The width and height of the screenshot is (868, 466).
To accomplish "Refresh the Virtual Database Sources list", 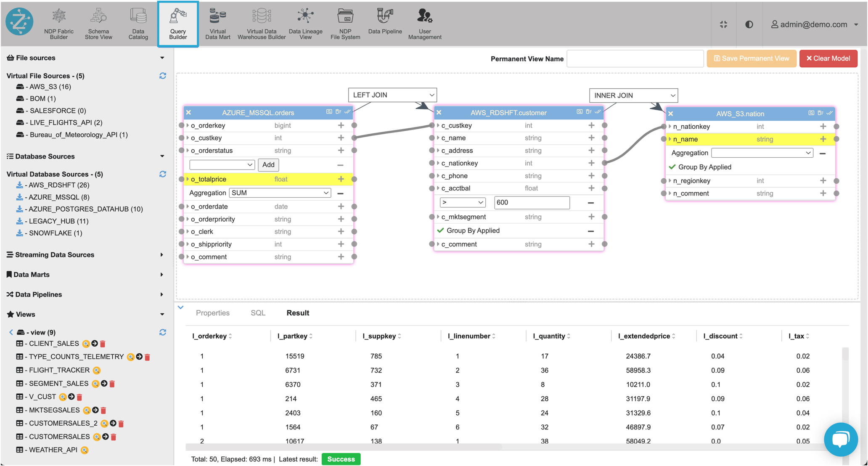I will point(163,174).
